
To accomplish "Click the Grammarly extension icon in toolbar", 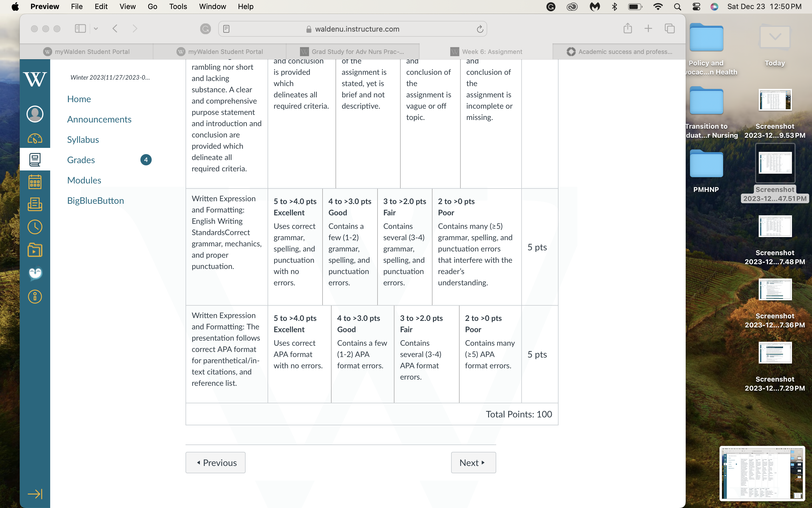I will pyautogui.click(x=205, y=29).
